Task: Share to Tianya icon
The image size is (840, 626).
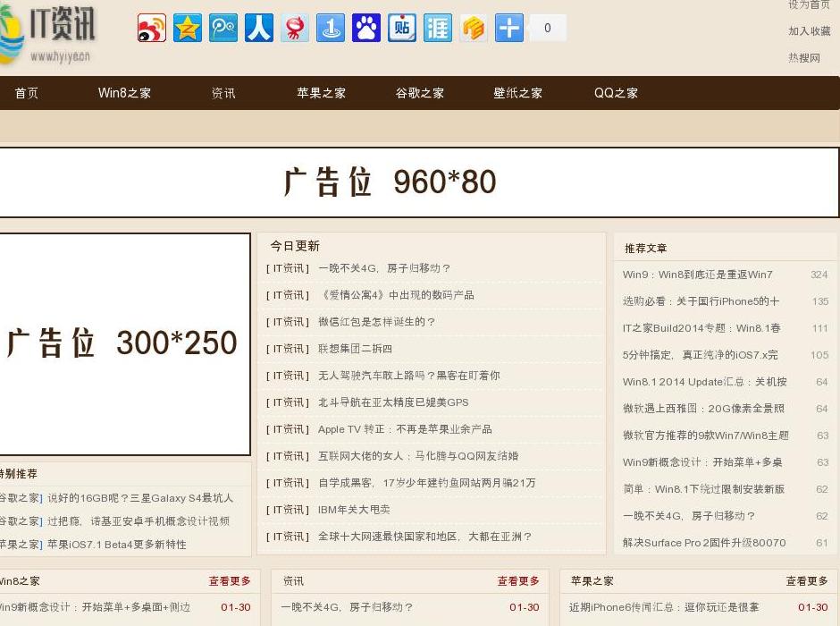Action: coord(438,28)
